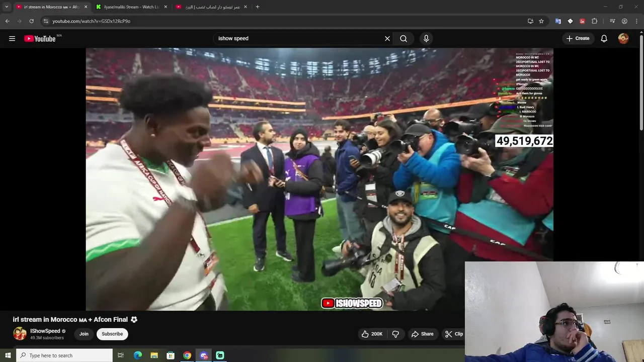Open the Create video menu

578,38
